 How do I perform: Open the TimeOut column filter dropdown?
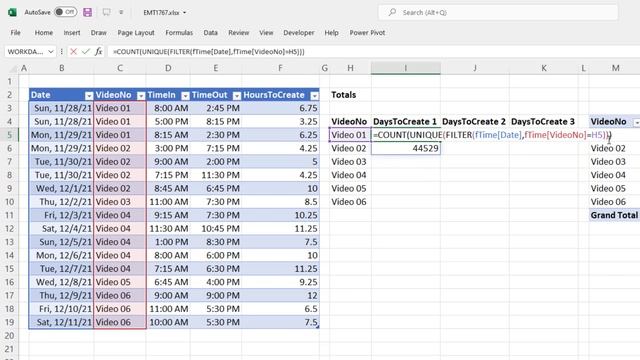237,96
